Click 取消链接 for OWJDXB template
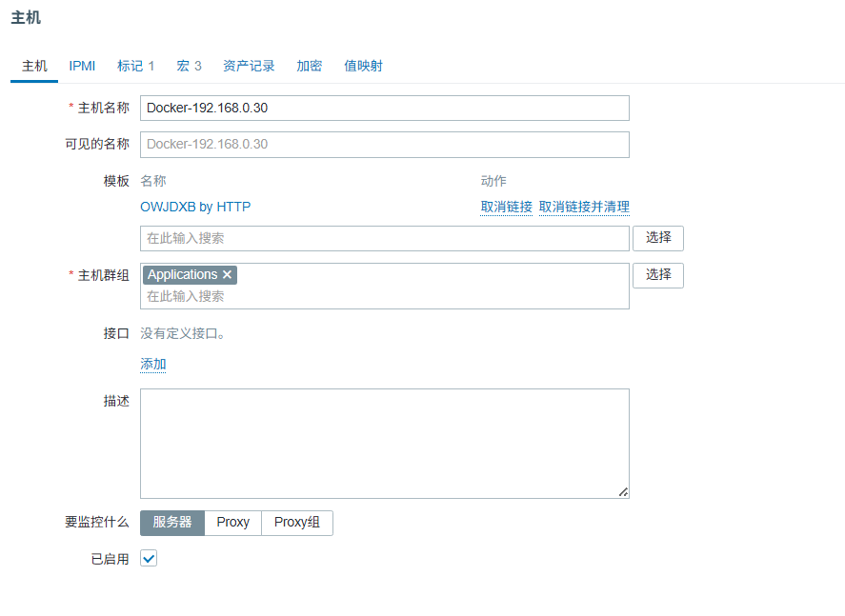 [x=506, y=207]
